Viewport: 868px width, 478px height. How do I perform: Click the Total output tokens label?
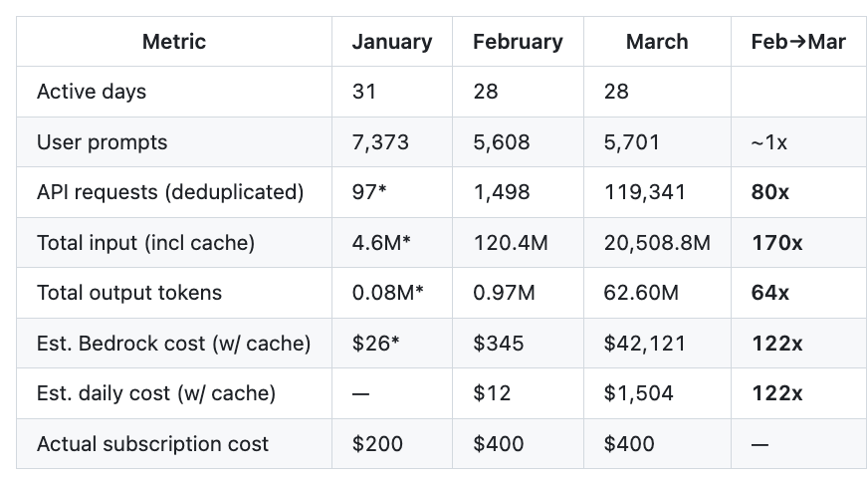(x=129, y=293)
